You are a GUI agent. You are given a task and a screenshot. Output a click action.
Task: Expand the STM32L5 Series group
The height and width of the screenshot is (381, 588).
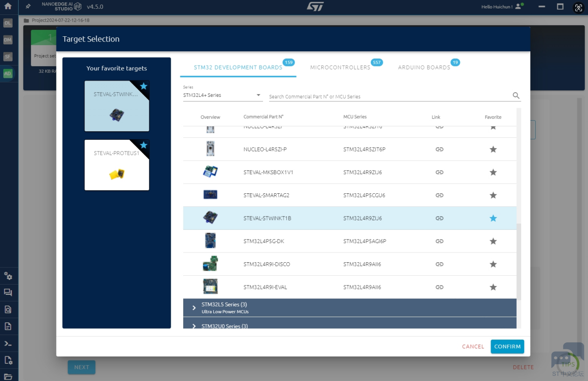coord(350,308)
